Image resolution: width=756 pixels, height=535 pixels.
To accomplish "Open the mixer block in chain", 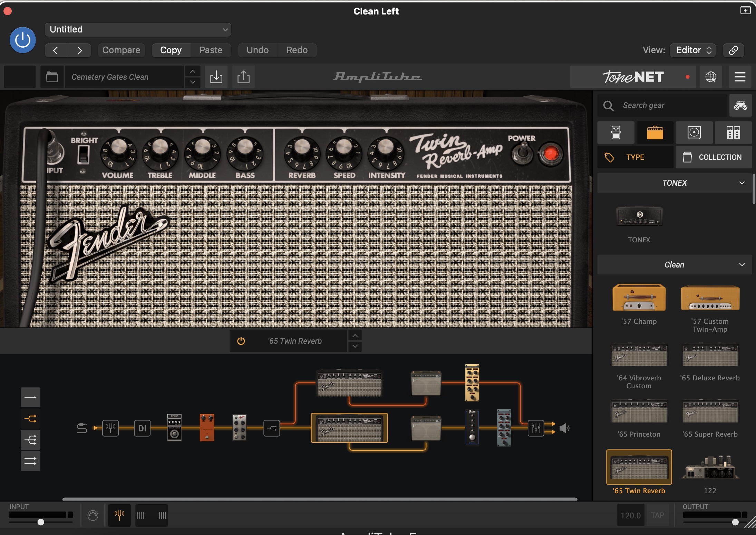I will pos(536,428).
